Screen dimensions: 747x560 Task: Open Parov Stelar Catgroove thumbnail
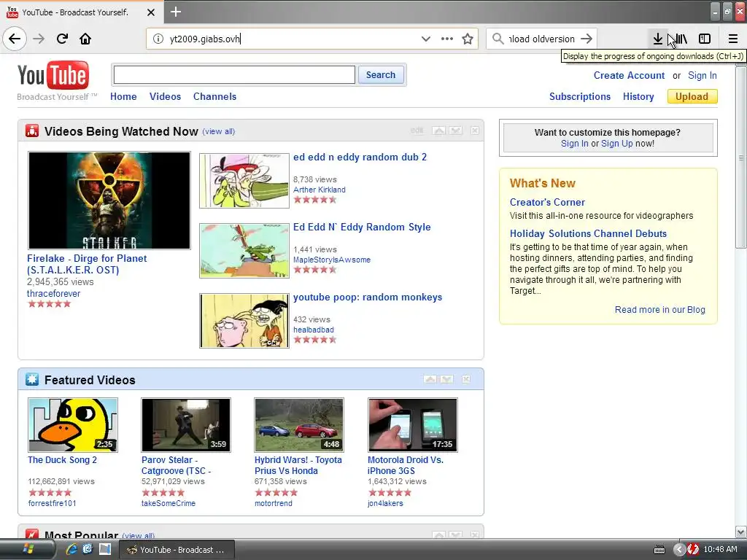point(186,425)
